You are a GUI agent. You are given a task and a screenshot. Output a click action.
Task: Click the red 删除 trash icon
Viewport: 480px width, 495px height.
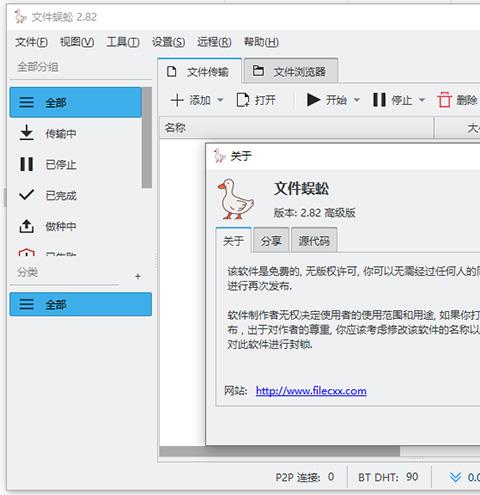[x=444, y=100]
